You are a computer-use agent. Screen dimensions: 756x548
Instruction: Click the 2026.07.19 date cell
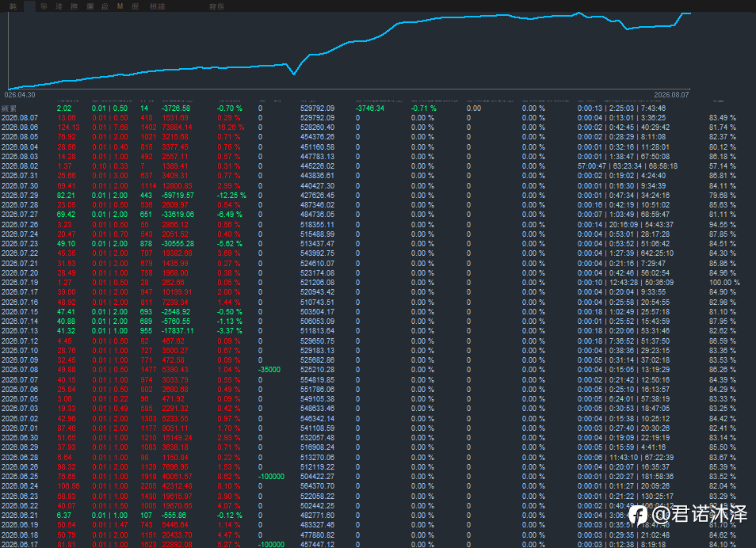click(x=20, y=283)
